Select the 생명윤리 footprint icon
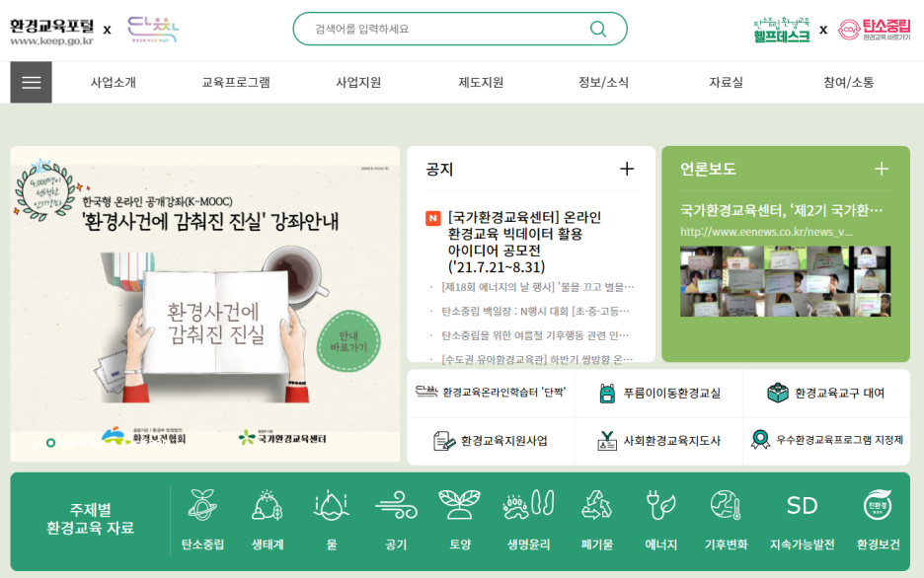924x578 pixels. click(528, 505)
